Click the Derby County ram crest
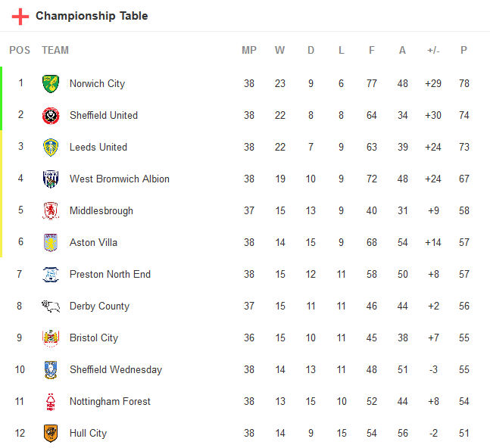 51,306
